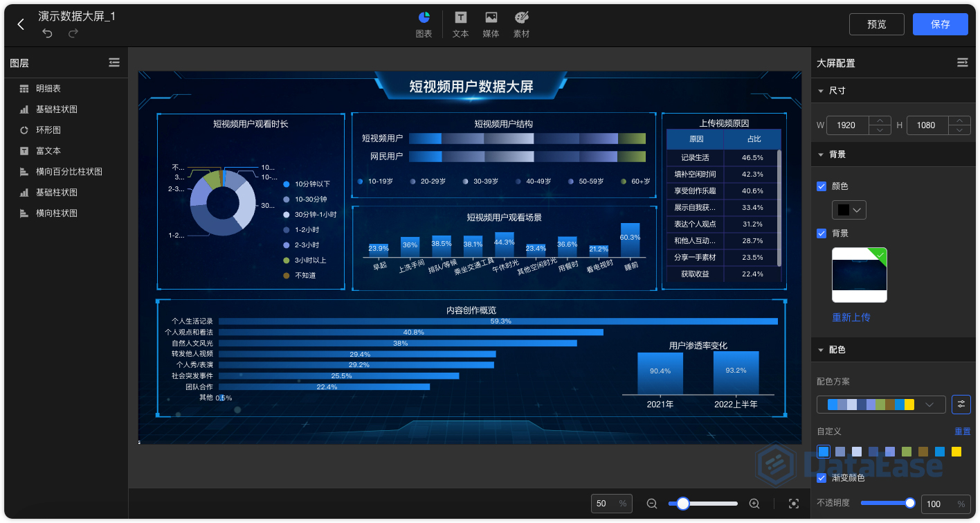Viewport: 980px width, 523px height.
Task: Open the 媒体 media component tool
Action: 491,24
